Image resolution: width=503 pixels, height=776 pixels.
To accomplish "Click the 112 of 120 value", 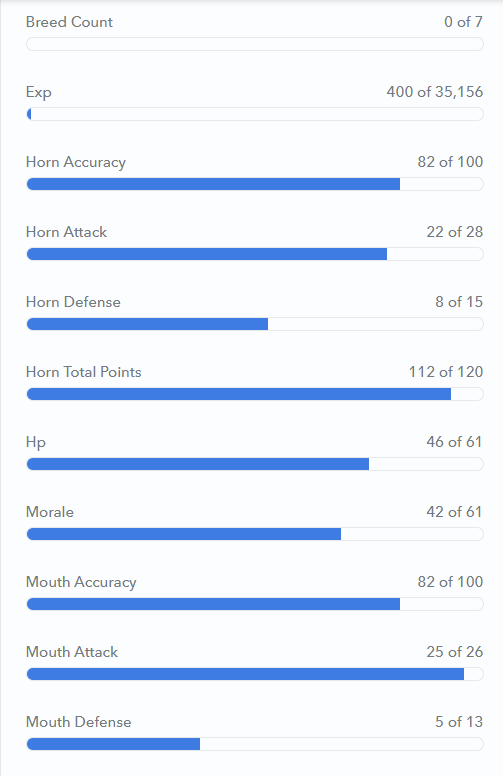I will [446, 372].
